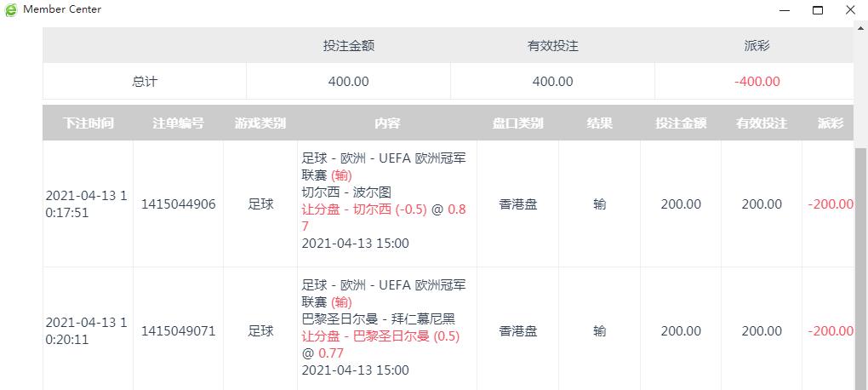Maximize the Member Center window
Viewport: 868px width, 390px height.
tap(817, 10)
